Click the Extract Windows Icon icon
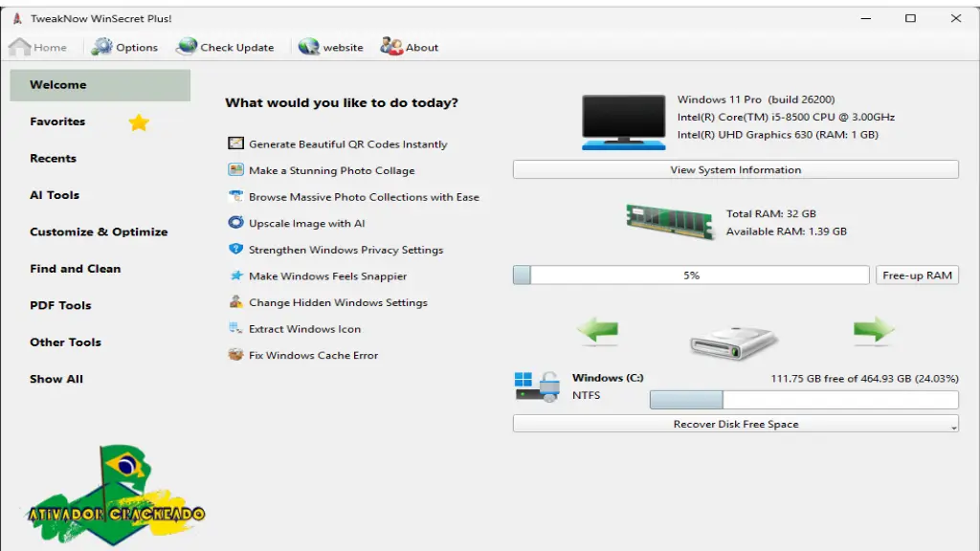Viewport: 980px width, 551px height. 235,328
